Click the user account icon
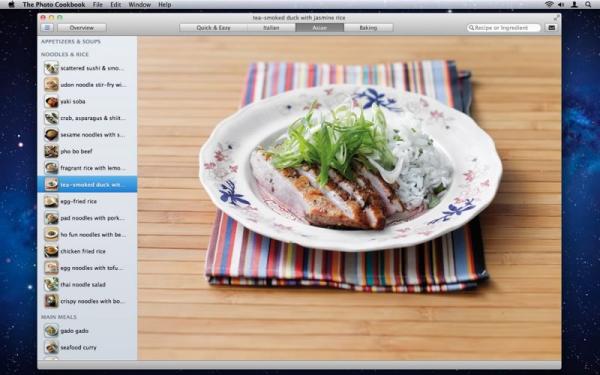The width and height of the screenshot is (600, 375). point(574,5)
